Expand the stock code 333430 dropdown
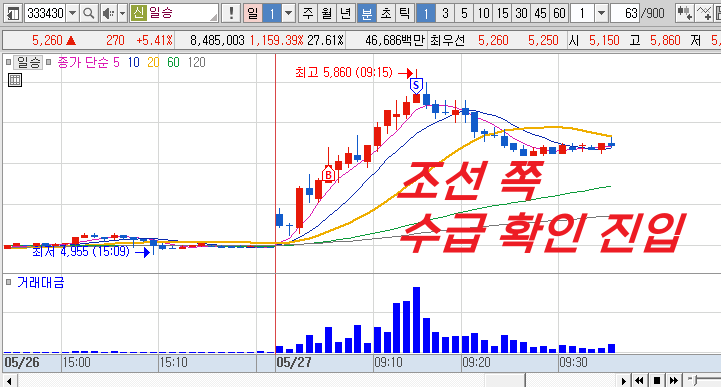721x387 pixels. [x=72, y=13]
